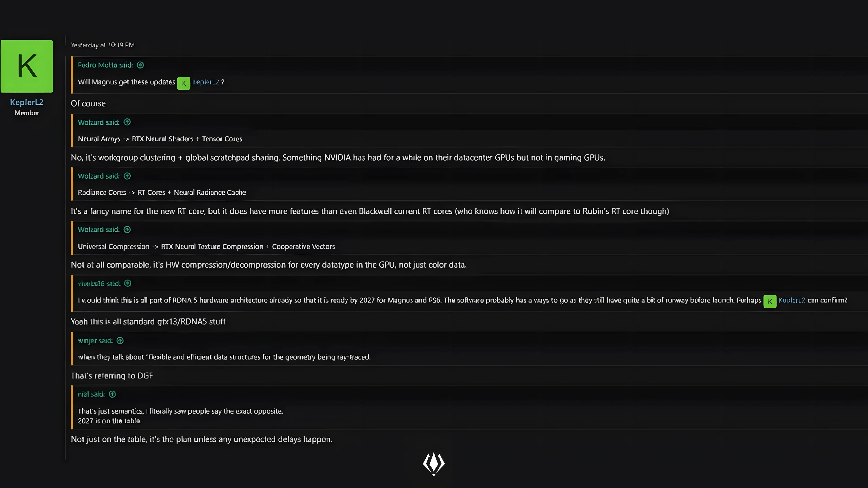Jump to Wolzard's Neural Arrays quoted post
Image resolution: width=868 pixels, height=488 pixels.
click(x=127, y=122)
